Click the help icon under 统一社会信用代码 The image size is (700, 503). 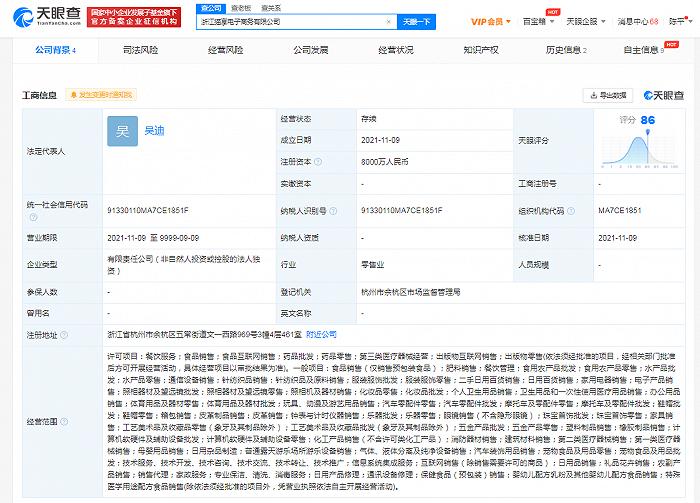pos(33,217)
